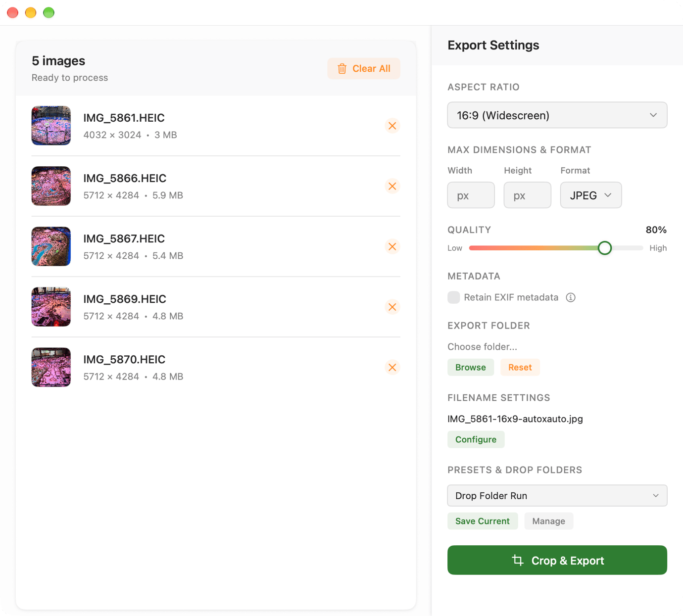This screenshot has width=683, height=616.
Task: Click the 'Choose folder...' path text
Action: 482,347
